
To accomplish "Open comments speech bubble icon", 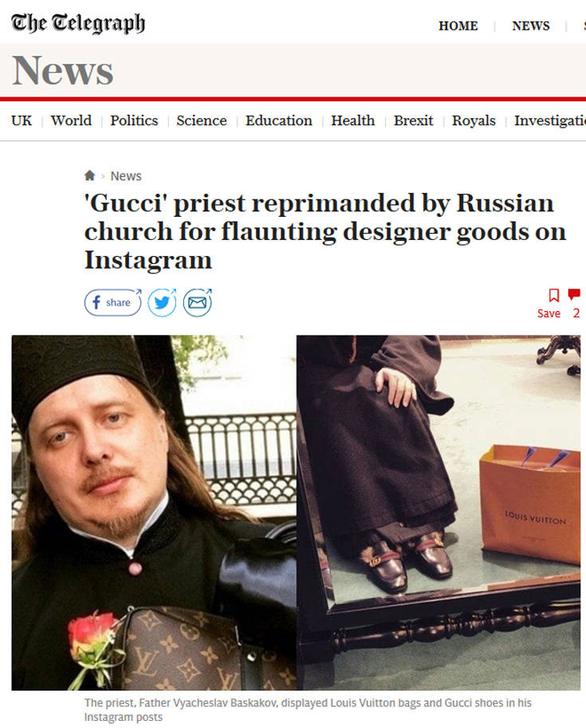I will tap(574, 294).
